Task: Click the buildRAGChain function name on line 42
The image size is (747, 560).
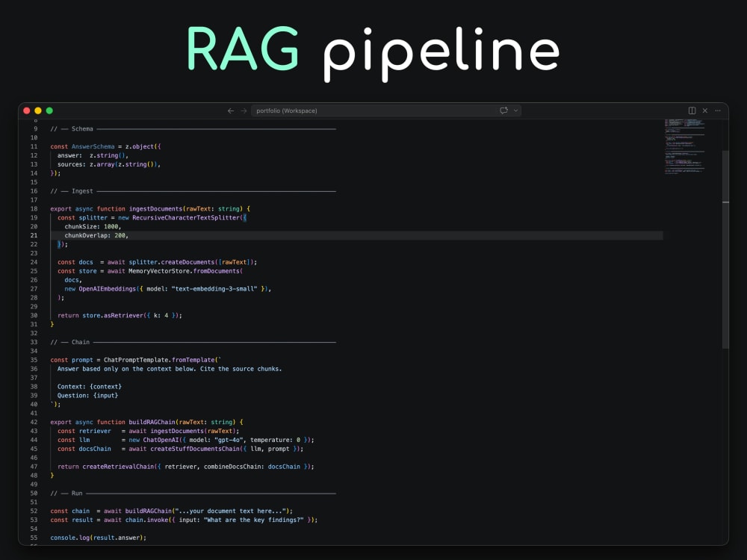Action: tap(152, 422)
